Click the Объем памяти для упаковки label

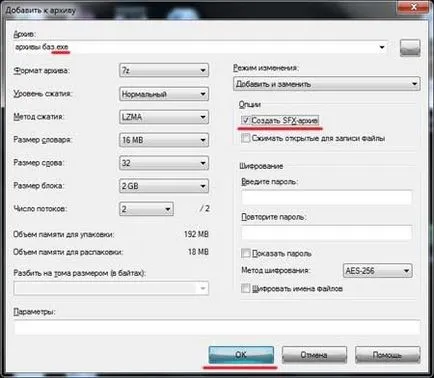coord(64,235)
